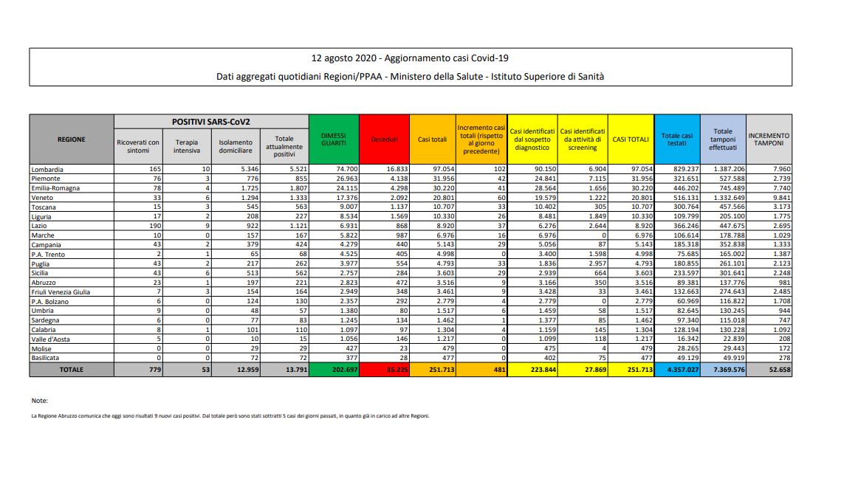Click the Terapia intensiva column header
The image size is (841, 504).
point(187,146)
